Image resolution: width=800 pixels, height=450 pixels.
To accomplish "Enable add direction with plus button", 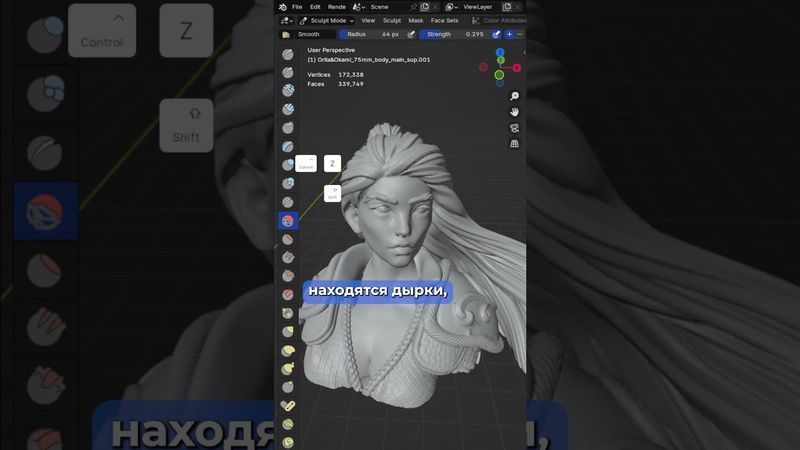I will [x=509, y=34].
